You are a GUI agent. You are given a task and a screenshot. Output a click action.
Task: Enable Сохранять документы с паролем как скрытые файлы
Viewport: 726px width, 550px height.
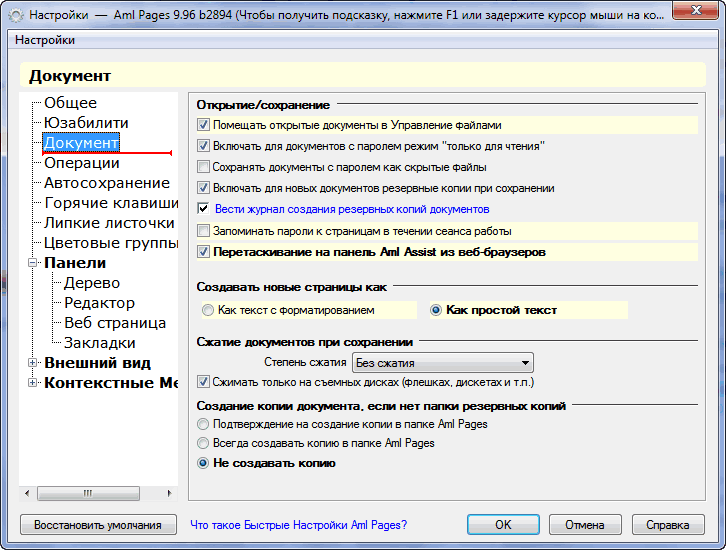(x=203, y=167)
